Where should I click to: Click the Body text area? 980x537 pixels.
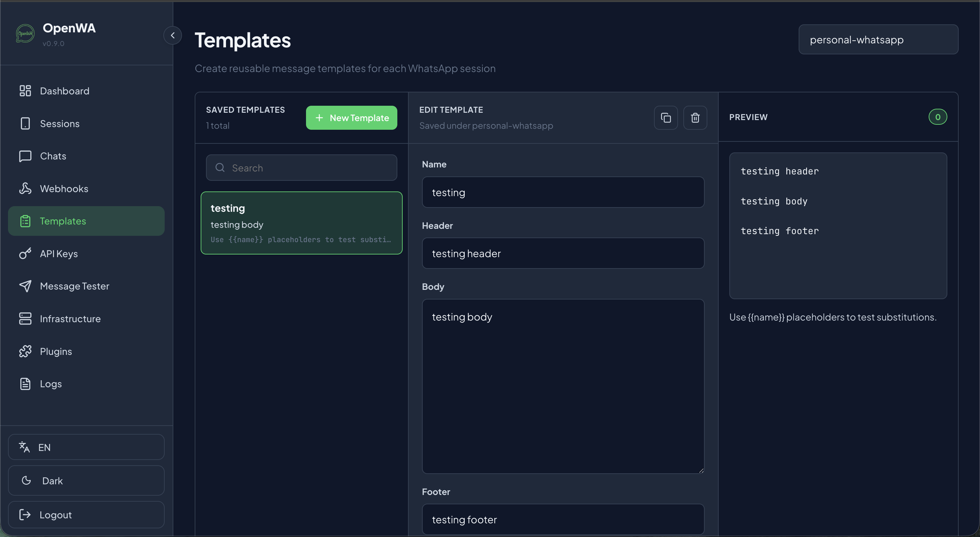pyautogui.click(x=563, y=386)
